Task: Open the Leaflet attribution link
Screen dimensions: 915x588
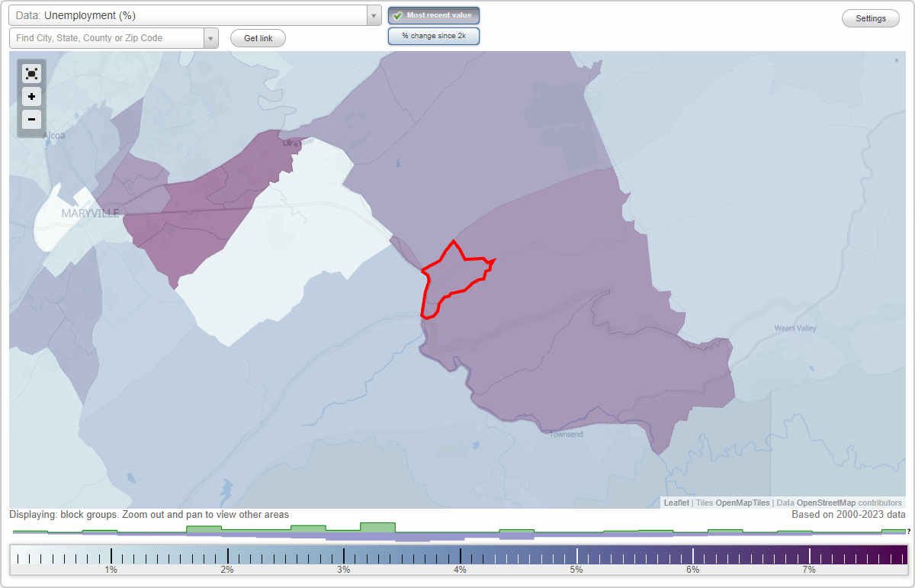Action: [x=676, y=503]
